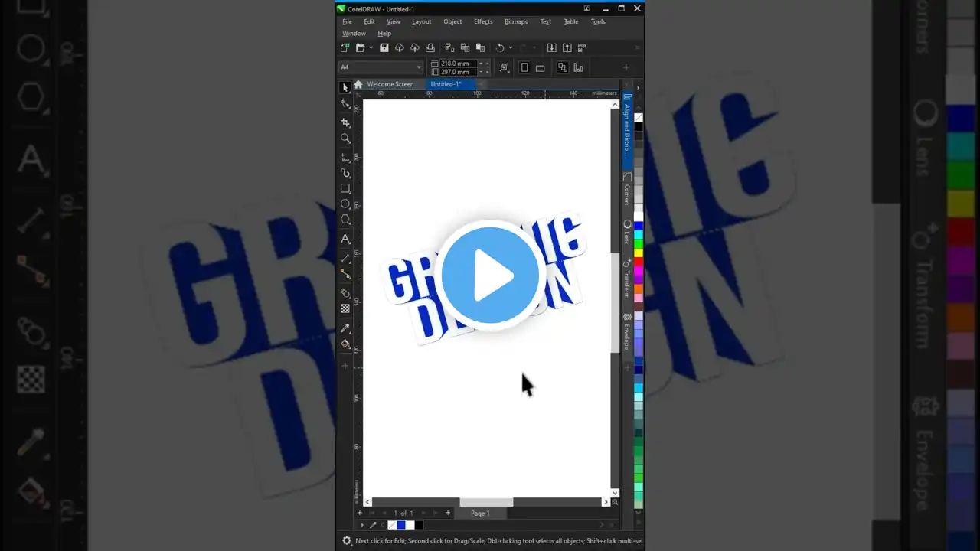
Task: Select the Rectangle tool
Action: coord(345,188)
